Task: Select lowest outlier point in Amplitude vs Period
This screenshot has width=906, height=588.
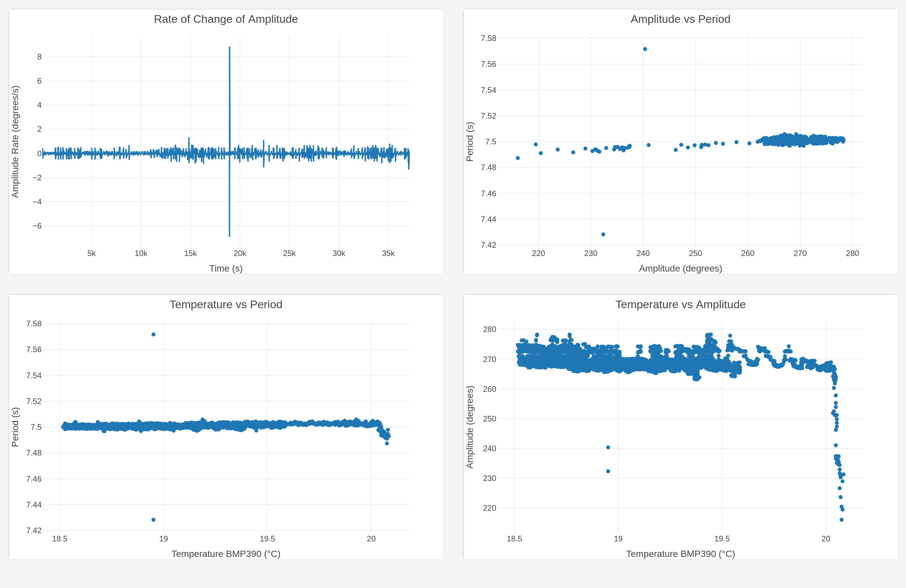Action: coord(603,235)
